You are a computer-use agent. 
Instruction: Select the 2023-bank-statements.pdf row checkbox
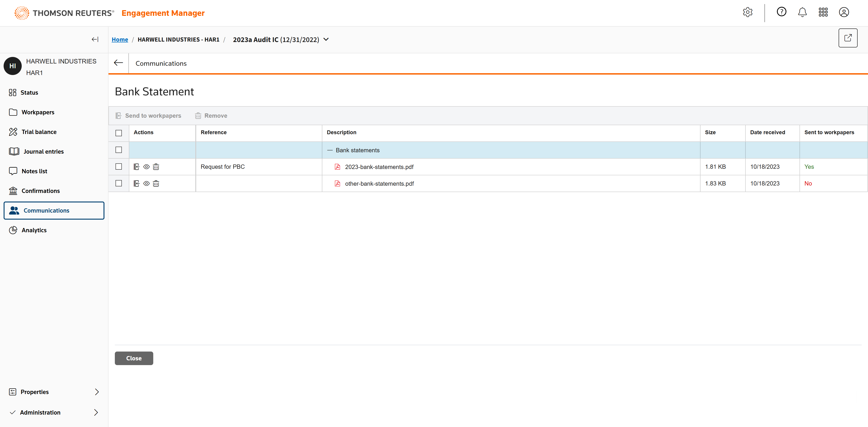[x=119, y=167]
